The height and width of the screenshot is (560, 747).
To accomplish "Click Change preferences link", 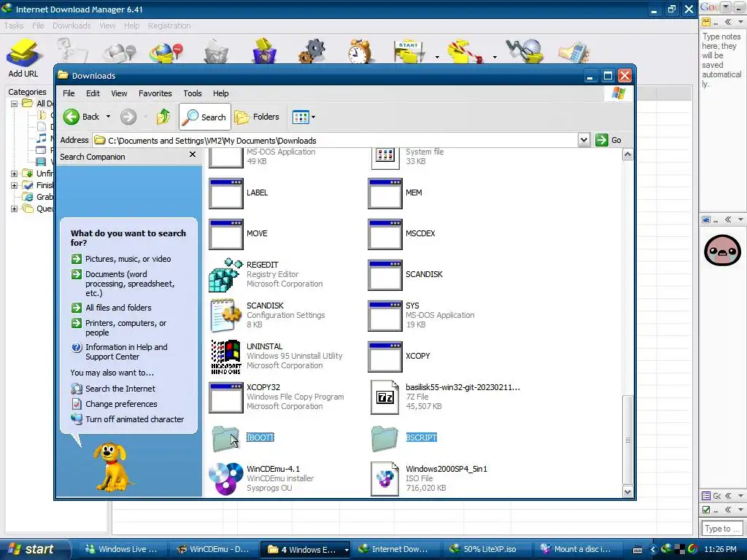I will pyautogui.click(x=121, y=404).
